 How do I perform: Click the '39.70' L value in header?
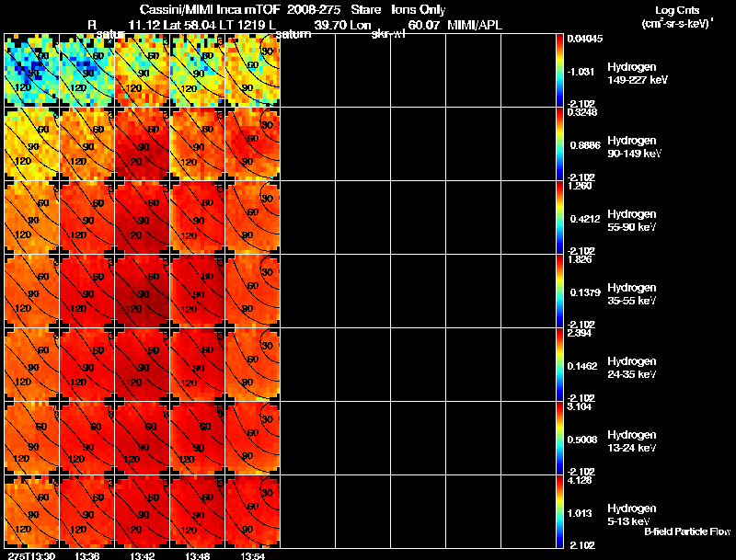[329, 25]
